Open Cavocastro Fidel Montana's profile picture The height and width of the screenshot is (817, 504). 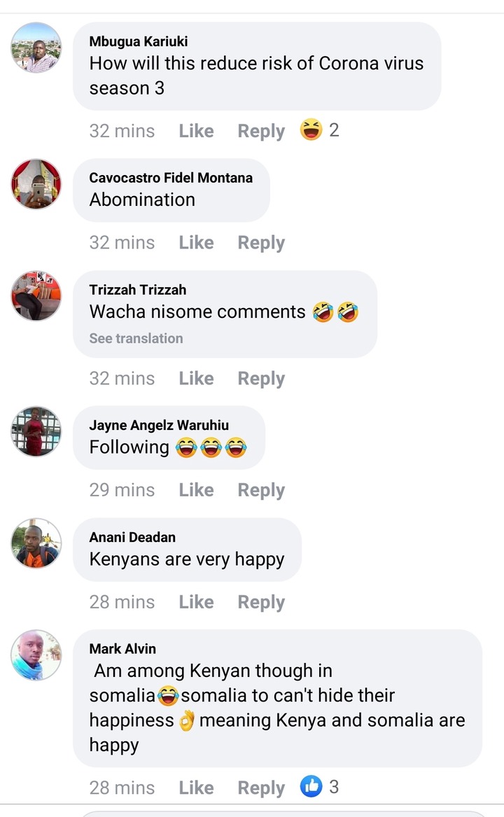pos(36,184)
